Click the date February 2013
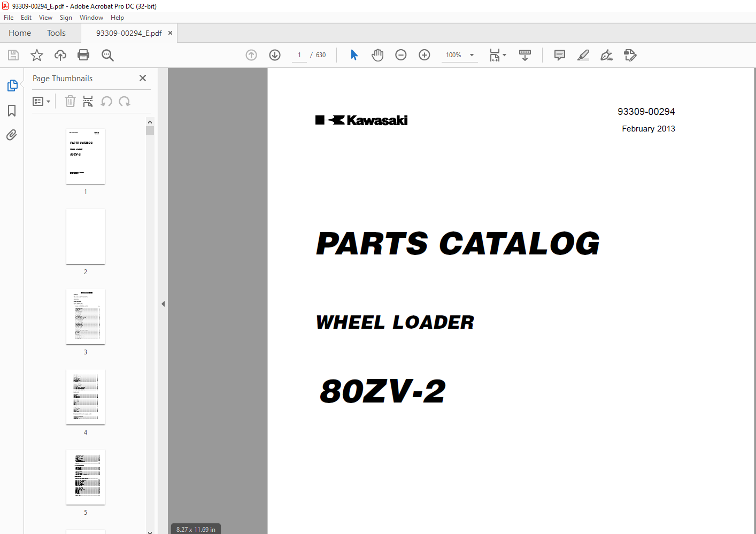Viewport: 756px width, 534px height. [x=648, y=129]
